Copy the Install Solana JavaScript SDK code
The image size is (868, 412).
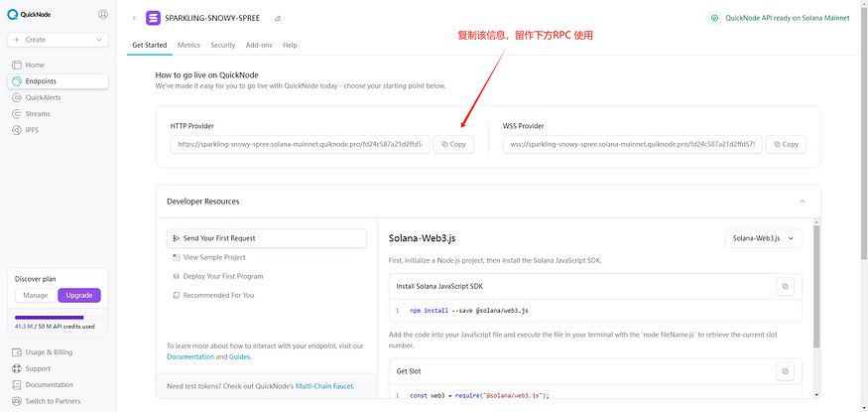pyautogui.click(x=785, y=286)
